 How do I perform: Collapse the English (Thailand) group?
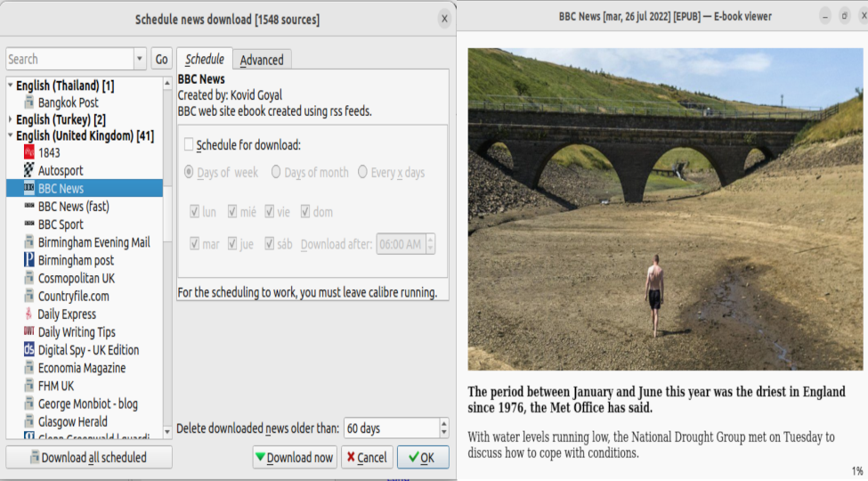point(11,85)
